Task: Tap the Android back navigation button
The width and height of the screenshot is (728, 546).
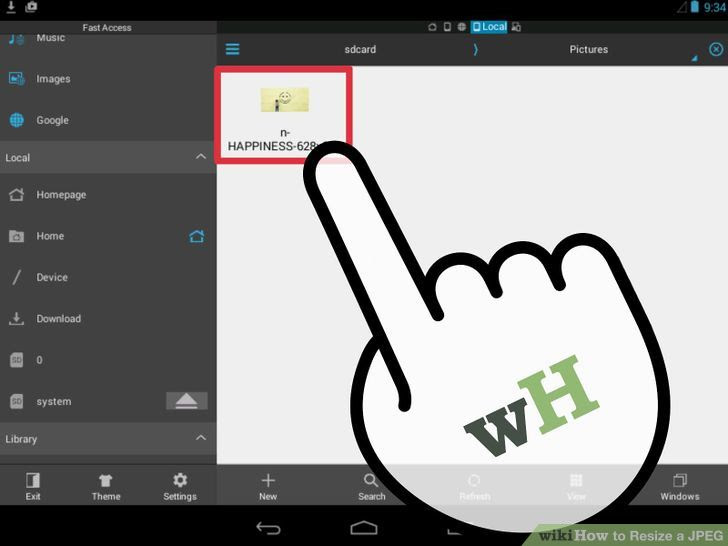Action: point(268,528)
